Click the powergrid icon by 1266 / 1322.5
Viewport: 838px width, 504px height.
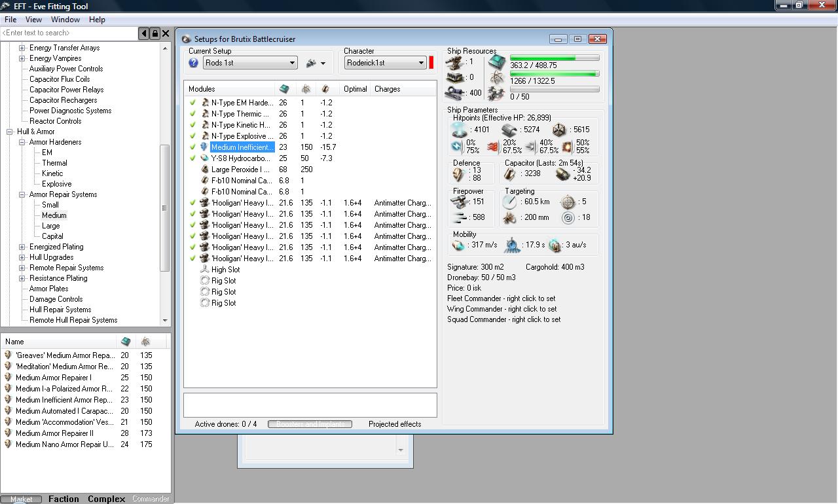point(498,78)
